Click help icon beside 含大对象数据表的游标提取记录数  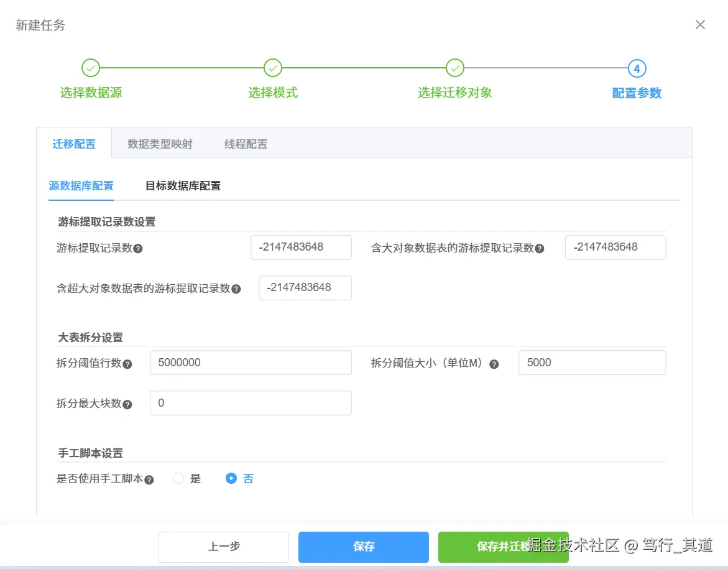pos(540,248)
